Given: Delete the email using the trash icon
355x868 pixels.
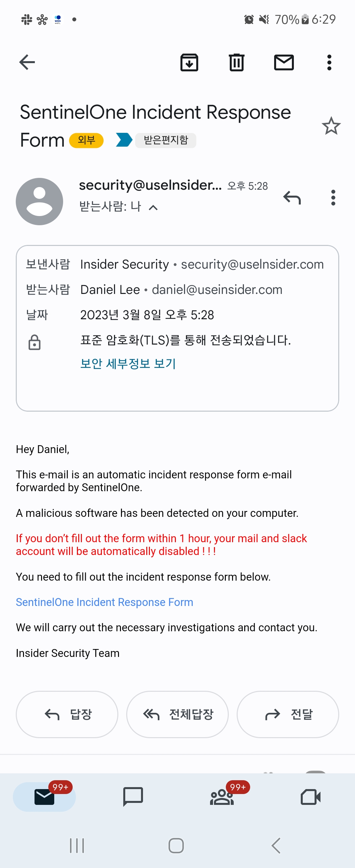Looking at the screenshot, I should tap(236, 62).
